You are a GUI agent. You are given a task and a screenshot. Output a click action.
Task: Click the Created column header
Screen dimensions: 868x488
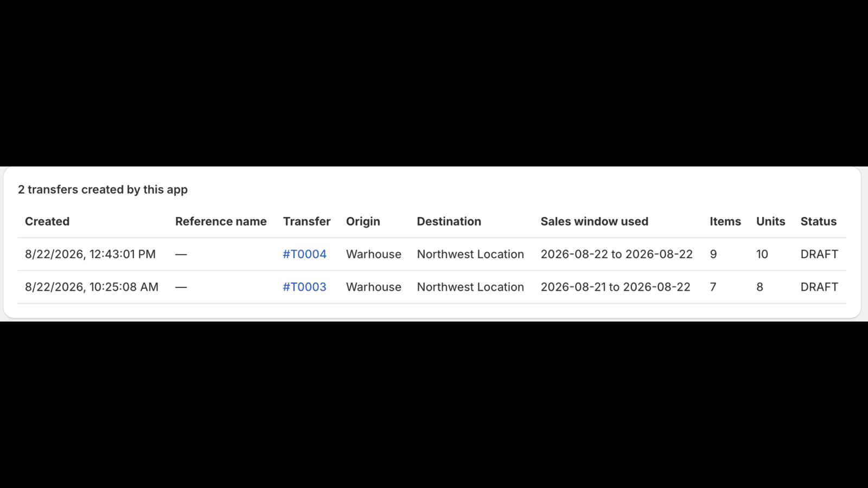(x=47, y=221)
